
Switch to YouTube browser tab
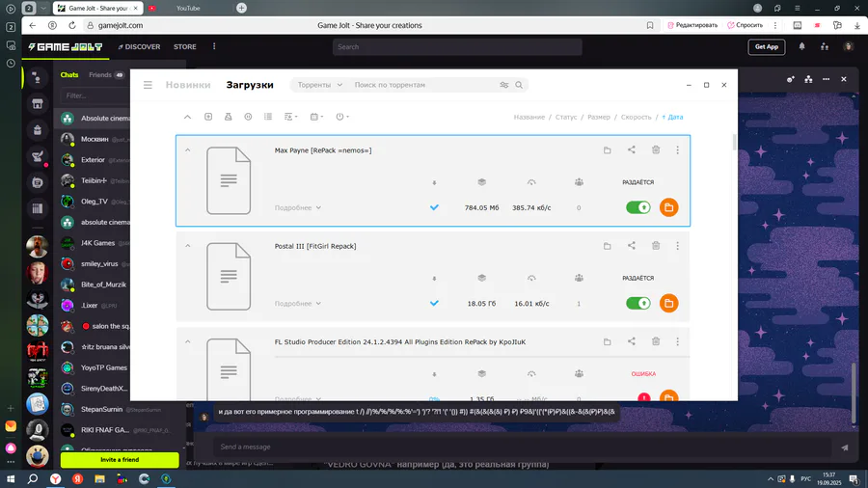click(x=188, y=9)
